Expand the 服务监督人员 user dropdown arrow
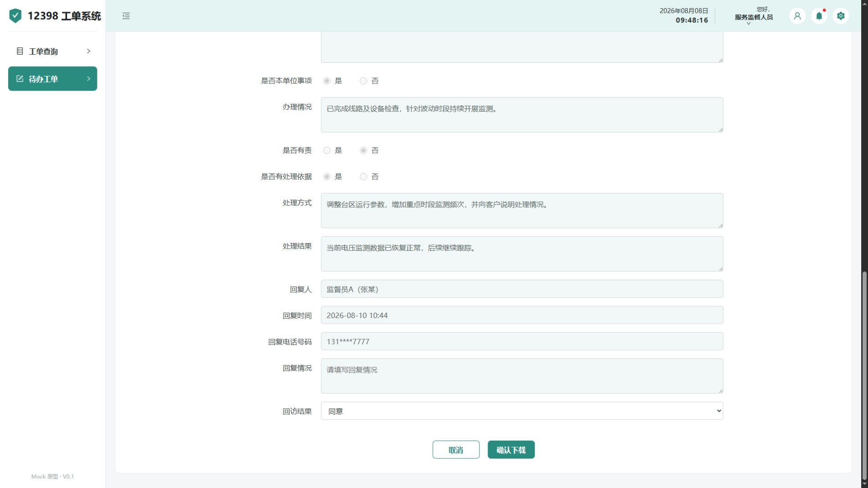Image resolution: width=868 pixels, height=488 pixels. point(749,24)
